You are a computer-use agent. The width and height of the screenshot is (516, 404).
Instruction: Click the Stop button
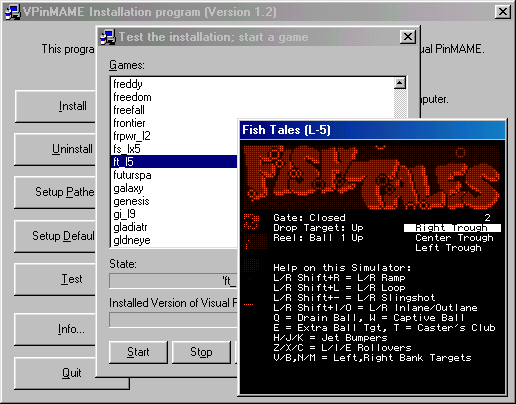201,352
